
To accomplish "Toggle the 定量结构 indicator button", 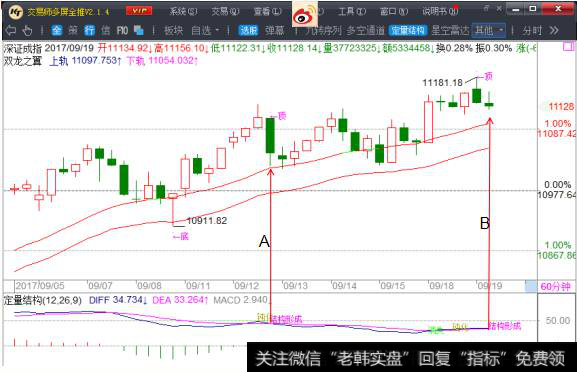I will (408, 31).
